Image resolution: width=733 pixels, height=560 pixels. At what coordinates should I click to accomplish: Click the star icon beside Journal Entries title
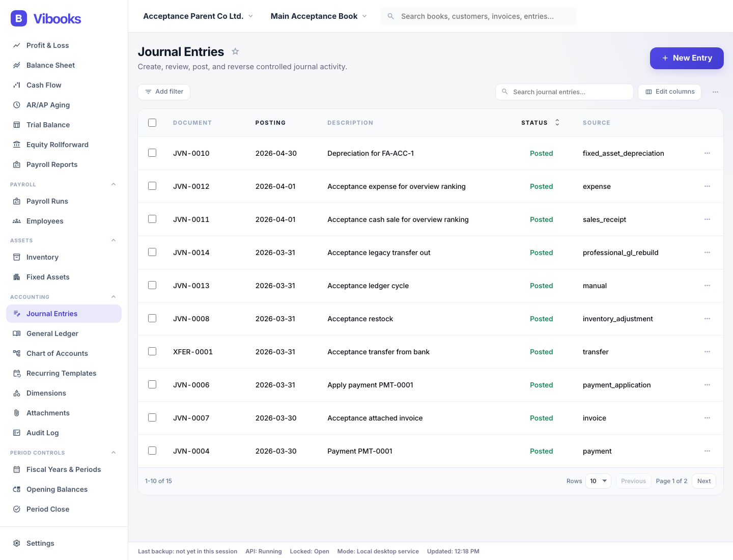[x=235, y=51]
